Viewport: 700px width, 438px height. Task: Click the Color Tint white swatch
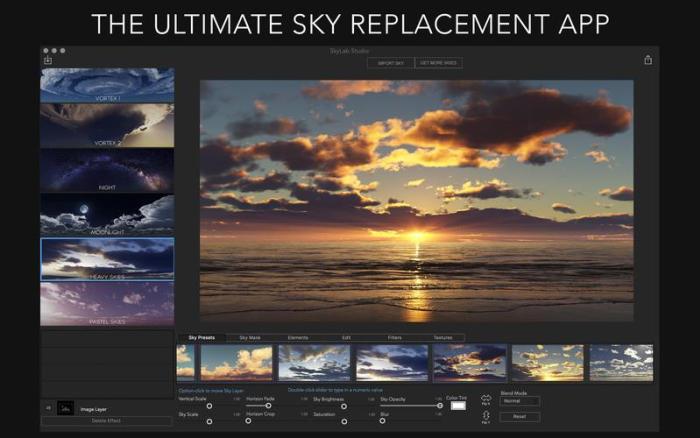pyautogui.click(x=458, y=405)
